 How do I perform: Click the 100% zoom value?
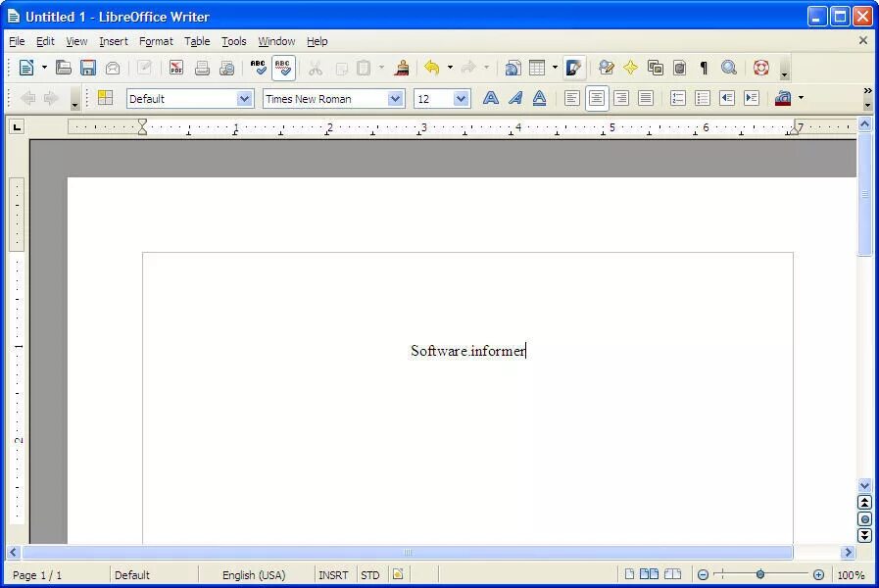click(x=851, y=575)
